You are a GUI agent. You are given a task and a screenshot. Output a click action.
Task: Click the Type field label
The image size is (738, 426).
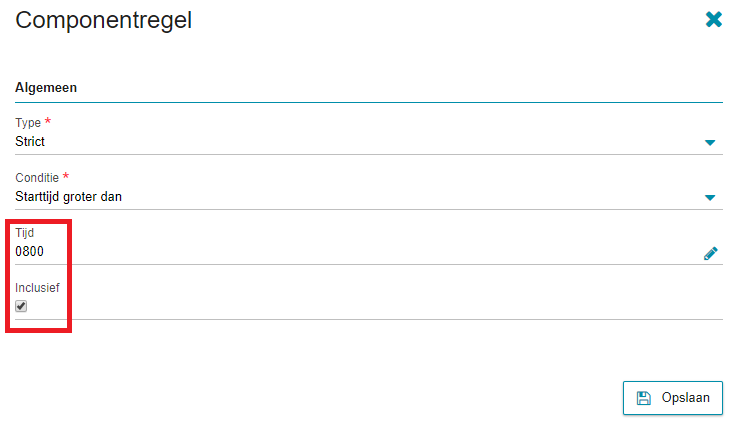pyautogui.click(x=28, y=123)
